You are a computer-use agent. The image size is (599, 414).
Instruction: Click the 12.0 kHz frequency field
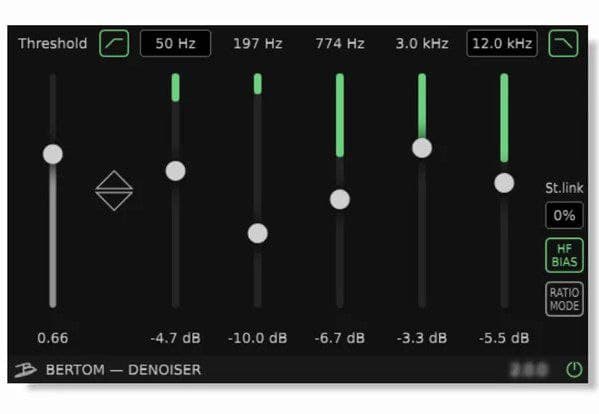tap(502, 44)
